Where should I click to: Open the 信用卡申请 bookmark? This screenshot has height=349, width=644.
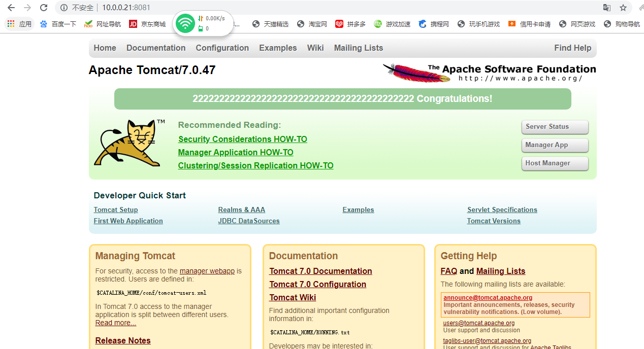click(529, 24)
